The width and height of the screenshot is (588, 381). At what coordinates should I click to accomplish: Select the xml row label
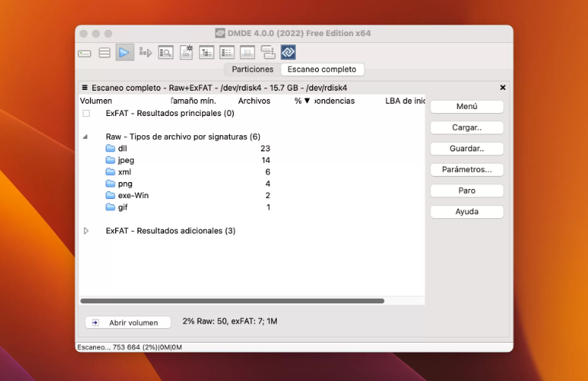click(125, 172)
